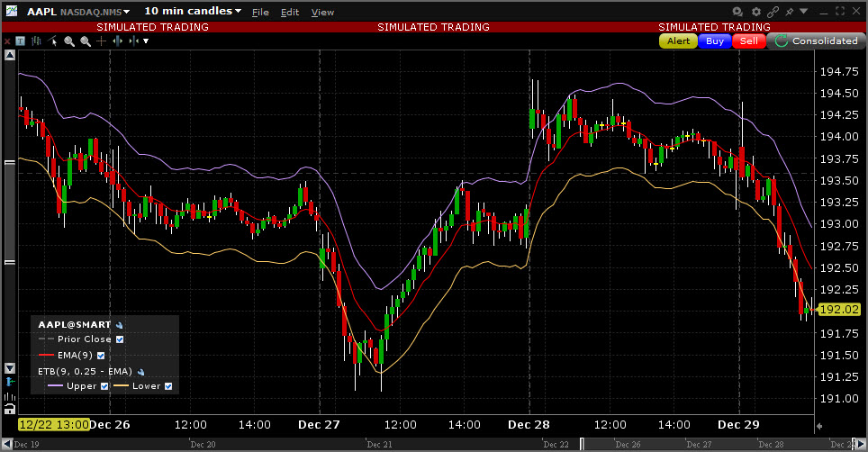Open the File menu
Screen dimensions: 868x452
click(260, 13)
